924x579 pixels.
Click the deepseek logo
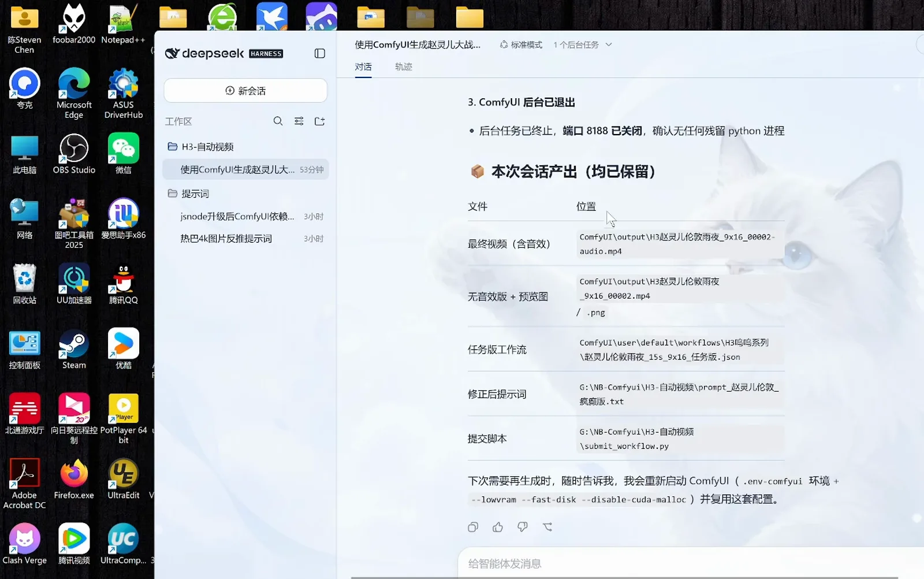click(x=223, y=53)
